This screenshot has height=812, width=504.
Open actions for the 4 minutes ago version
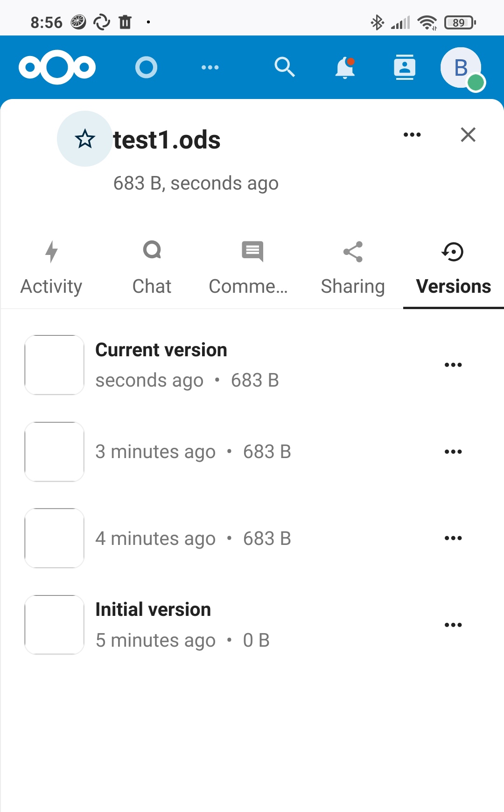point(453,537)
